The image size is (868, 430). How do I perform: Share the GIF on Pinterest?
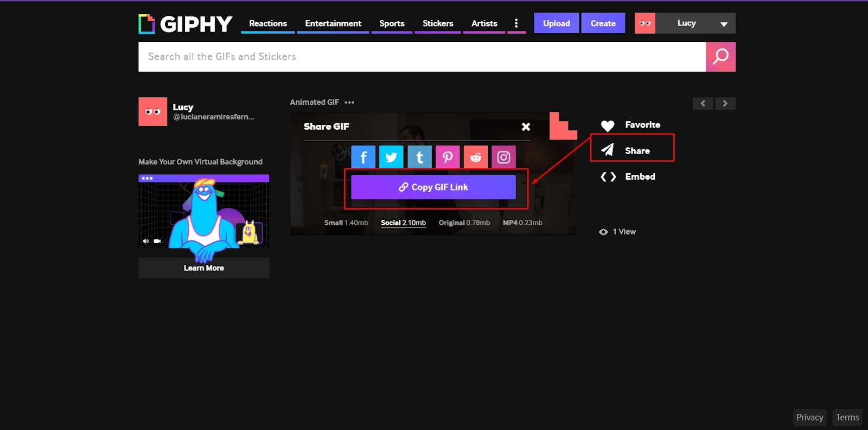(x=448, y=157)
